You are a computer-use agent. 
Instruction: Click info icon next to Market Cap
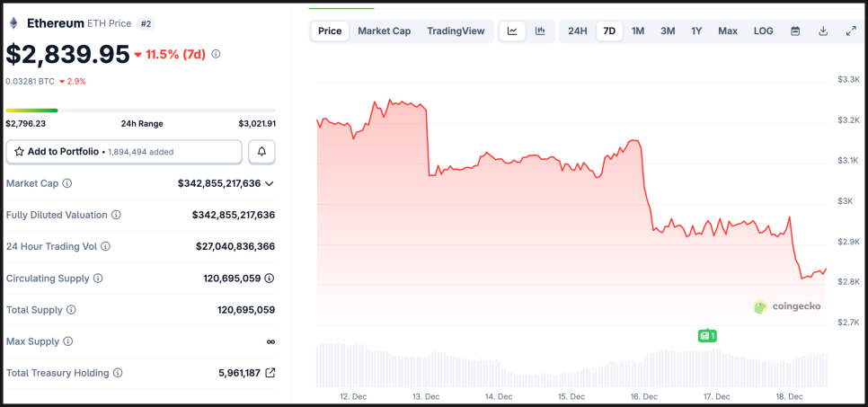pyautogui.click(x=67, y=183)
